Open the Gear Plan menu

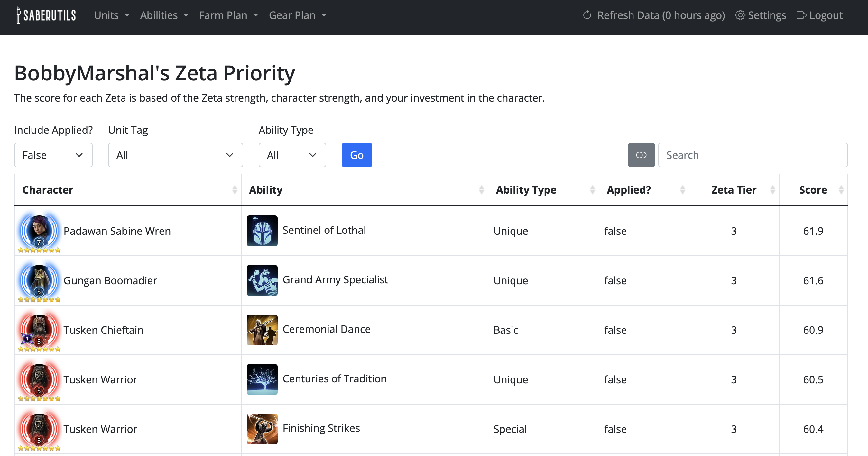(298, 15)
